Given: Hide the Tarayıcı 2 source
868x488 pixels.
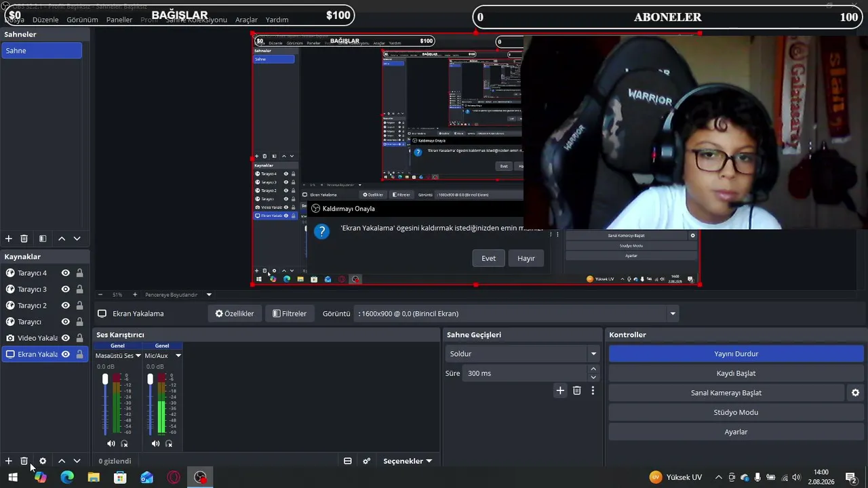Looking at the screenshot, I should coord(66,306).
